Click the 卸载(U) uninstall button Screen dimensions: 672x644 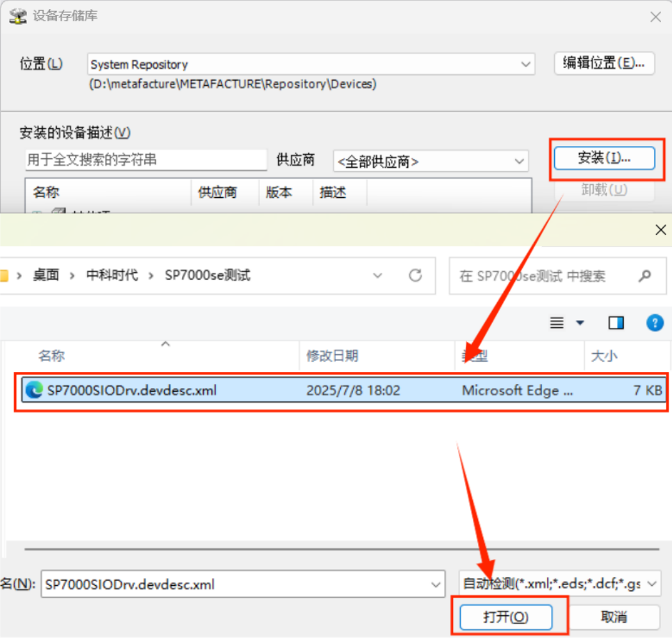(x=604, y=189)
